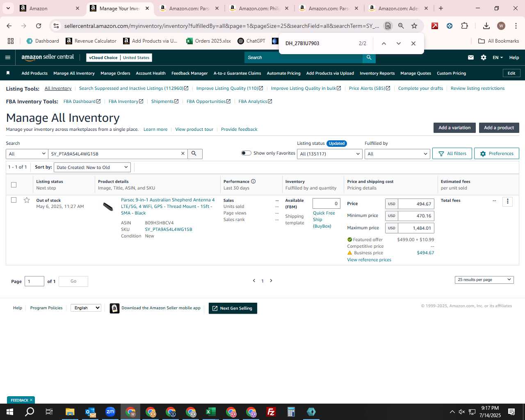The image size is (525, 420).
Task: Open the Quick Free Ship shipping template
Action: point(324,219)
